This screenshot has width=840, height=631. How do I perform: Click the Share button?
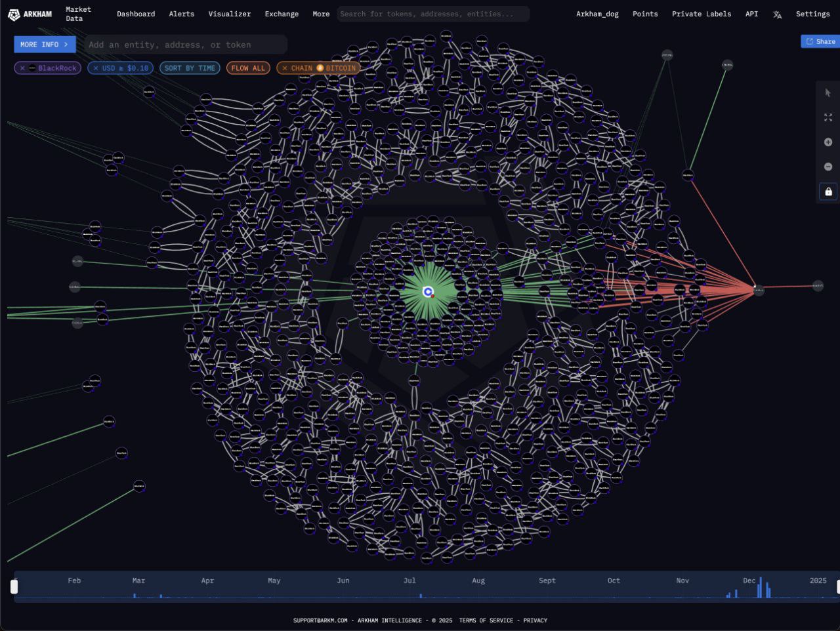pos(820,41)
